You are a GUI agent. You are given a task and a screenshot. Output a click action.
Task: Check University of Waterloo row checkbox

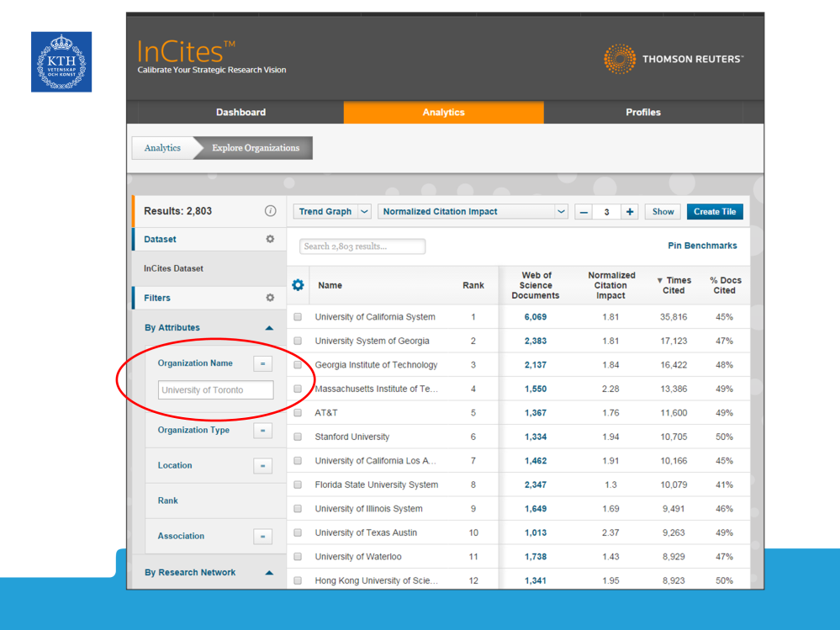tap(298, 557)
